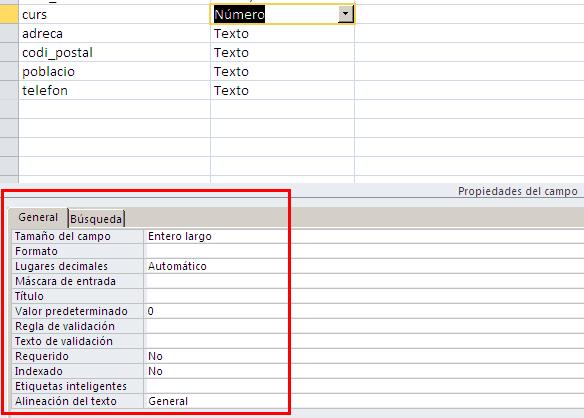Select the adreca field name cell
Image resolution: width=584 pixels, height=418 pixels.
click(x=114, y=34)
